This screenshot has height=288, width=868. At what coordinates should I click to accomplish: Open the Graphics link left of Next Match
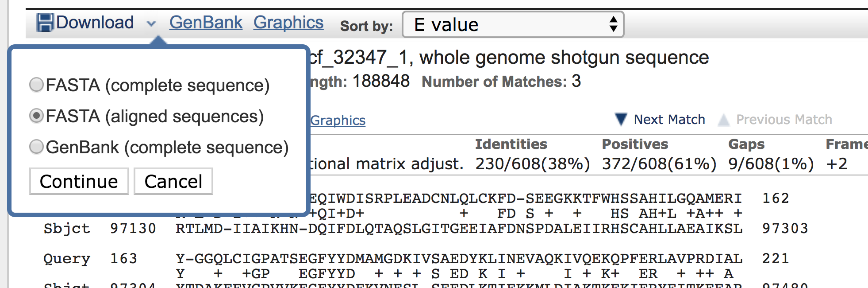338,121
